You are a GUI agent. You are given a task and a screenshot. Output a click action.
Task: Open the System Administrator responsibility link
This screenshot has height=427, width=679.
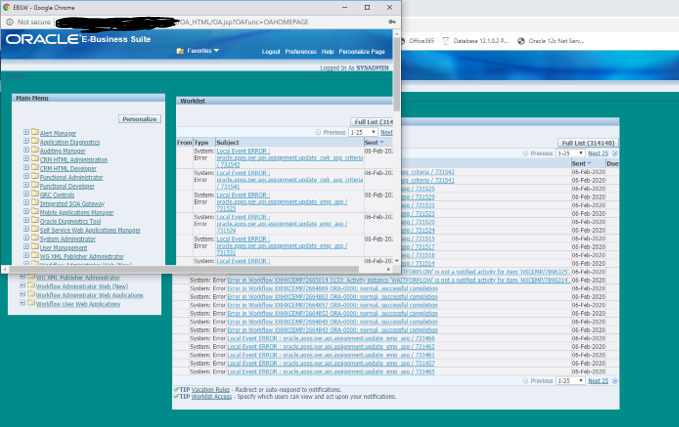tap(68, 239)
